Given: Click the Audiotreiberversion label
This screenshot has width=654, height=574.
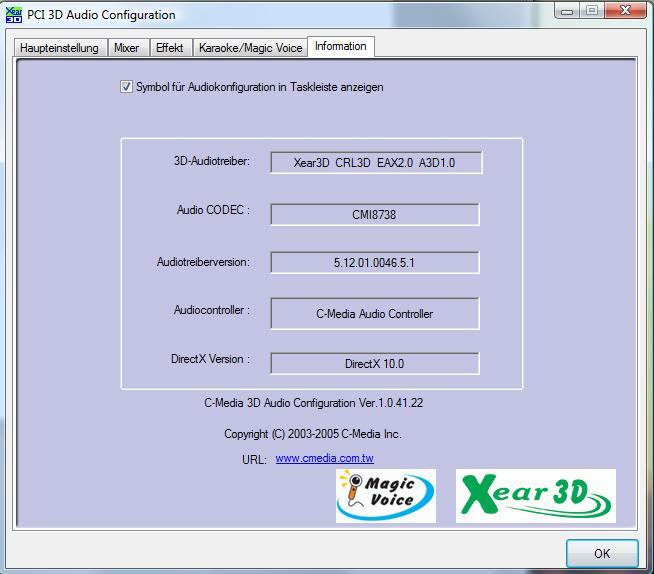Looking at the screenshot, I should (x=204, y=262).
